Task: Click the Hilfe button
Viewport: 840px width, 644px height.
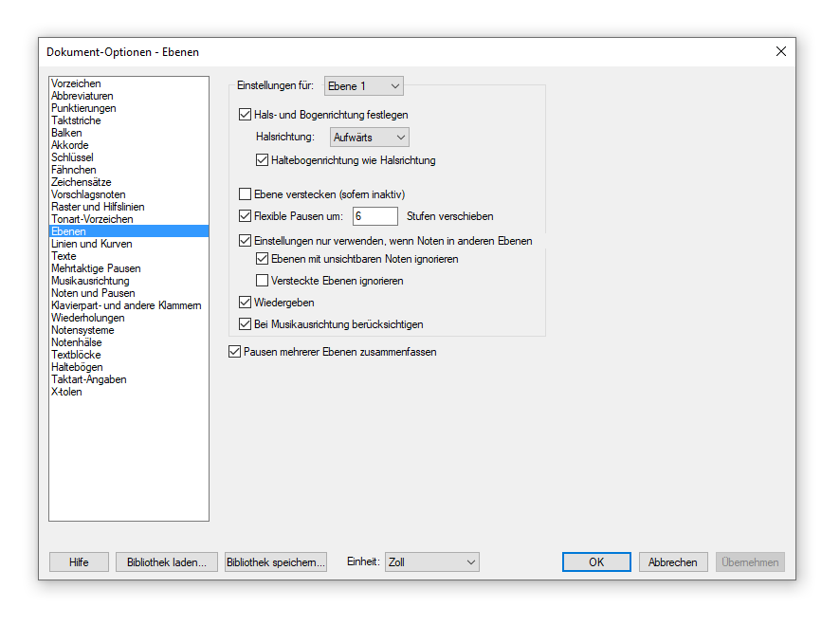Action: [x=79, y=562]
